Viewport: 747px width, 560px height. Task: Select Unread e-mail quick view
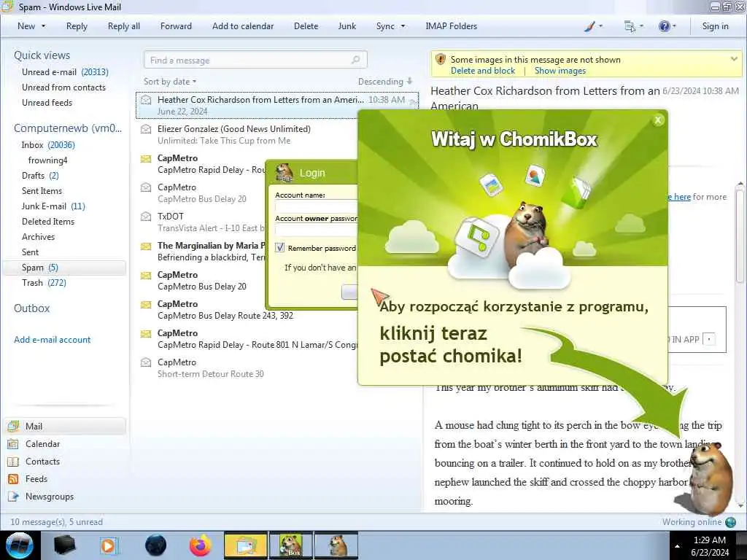[65, 72]
